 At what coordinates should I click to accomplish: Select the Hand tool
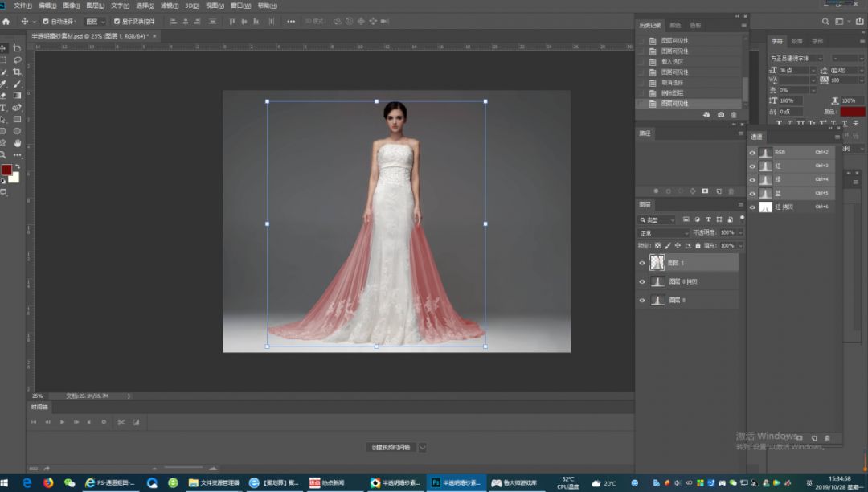point(17,143)
